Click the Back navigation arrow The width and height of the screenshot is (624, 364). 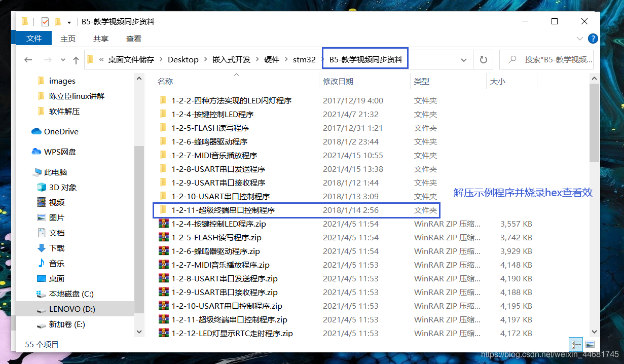pyautogui.click(x=28, y=60)
